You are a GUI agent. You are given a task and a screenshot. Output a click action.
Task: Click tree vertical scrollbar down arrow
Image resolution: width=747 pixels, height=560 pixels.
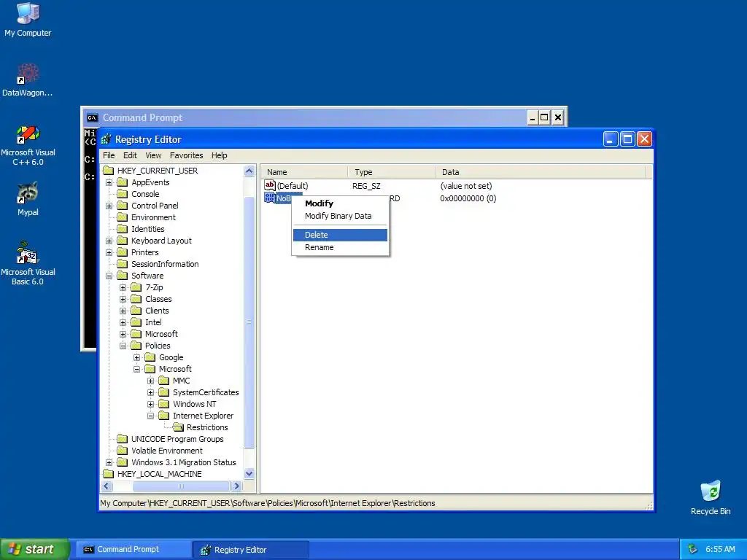tap(249, 474)
